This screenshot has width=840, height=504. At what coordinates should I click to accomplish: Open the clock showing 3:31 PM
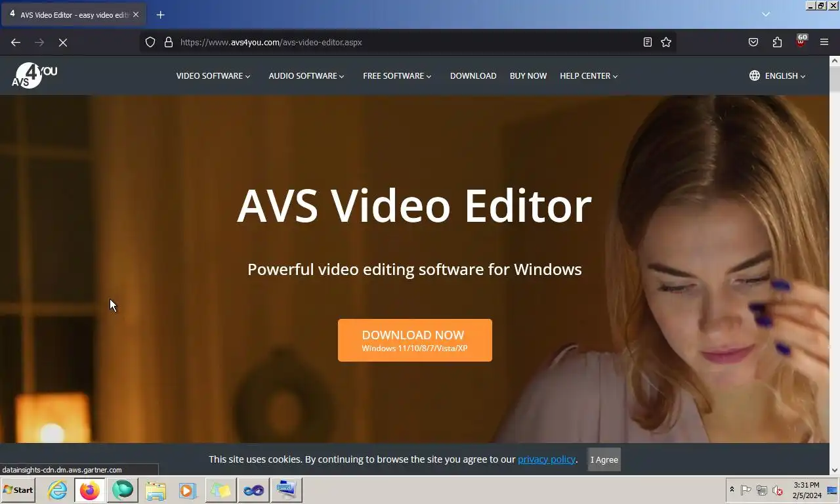[807, 490]
